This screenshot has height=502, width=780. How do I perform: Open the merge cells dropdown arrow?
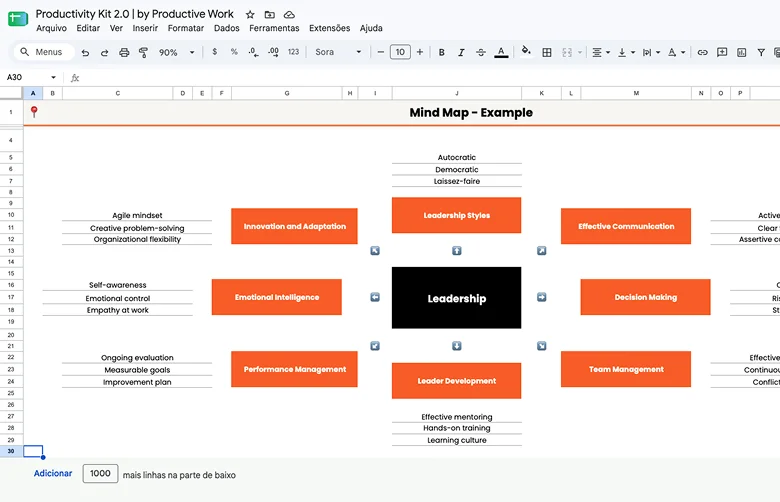point(580,52)
